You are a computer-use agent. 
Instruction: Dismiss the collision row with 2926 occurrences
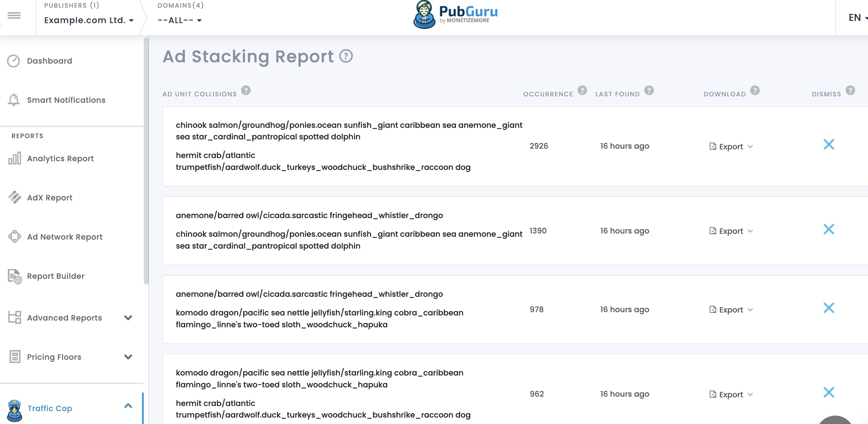[829, 145]
